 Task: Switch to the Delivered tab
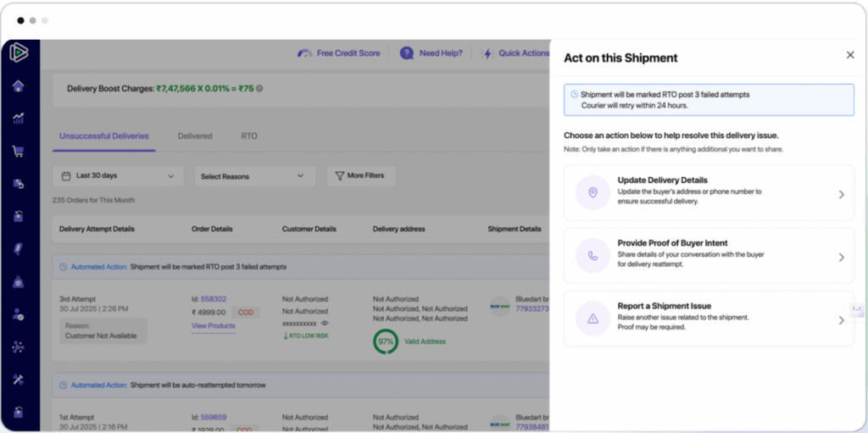point(195,136)
